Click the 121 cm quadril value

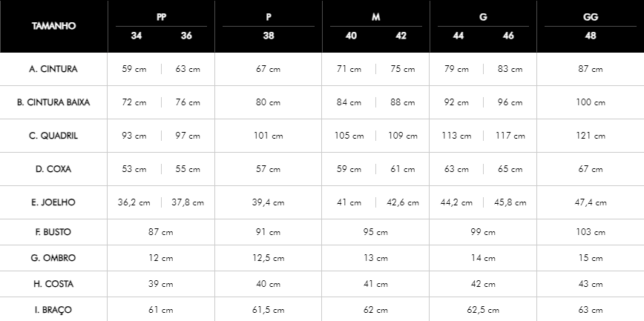(591, 136)
